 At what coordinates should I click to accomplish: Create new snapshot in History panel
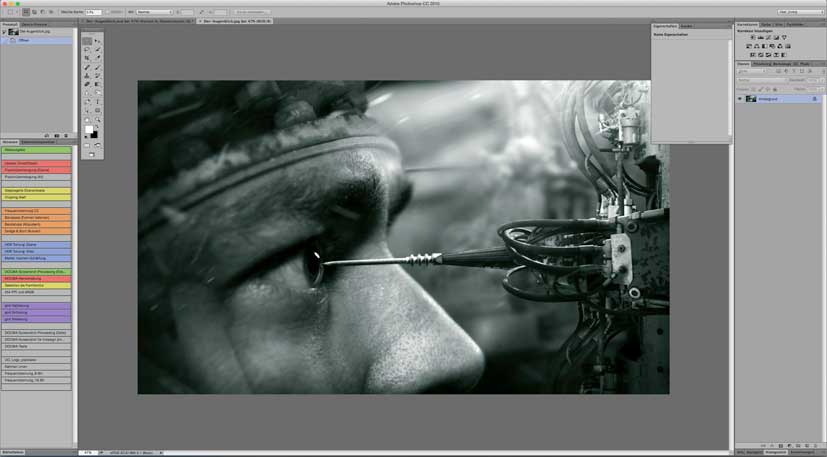pyautogui.click(x=56, y=136)
